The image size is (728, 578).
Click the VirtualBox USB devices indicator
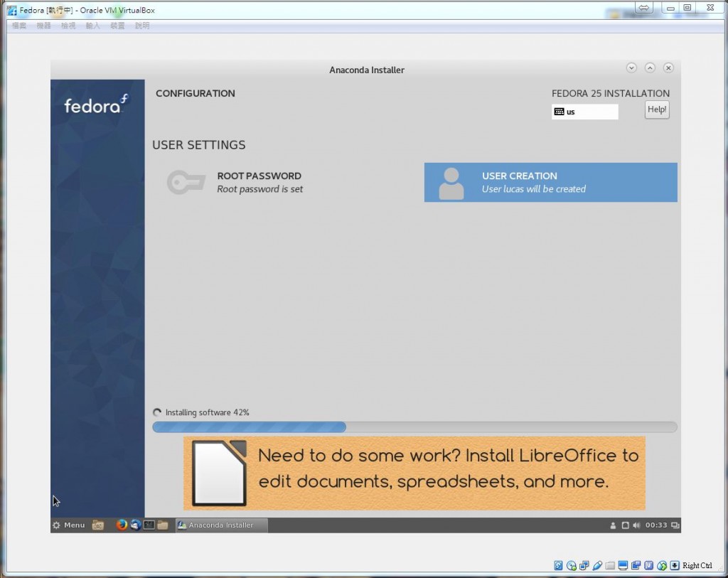click(x=597, y=565)
